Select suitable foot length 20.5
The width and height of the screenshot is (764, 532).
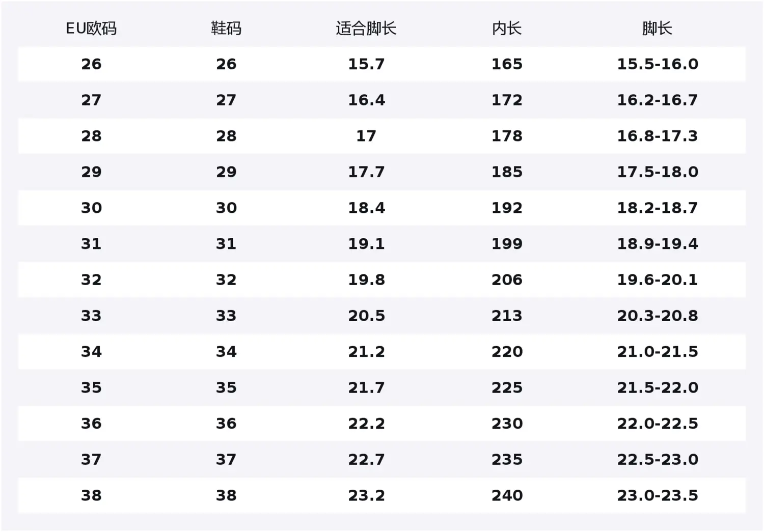point(366,316)
